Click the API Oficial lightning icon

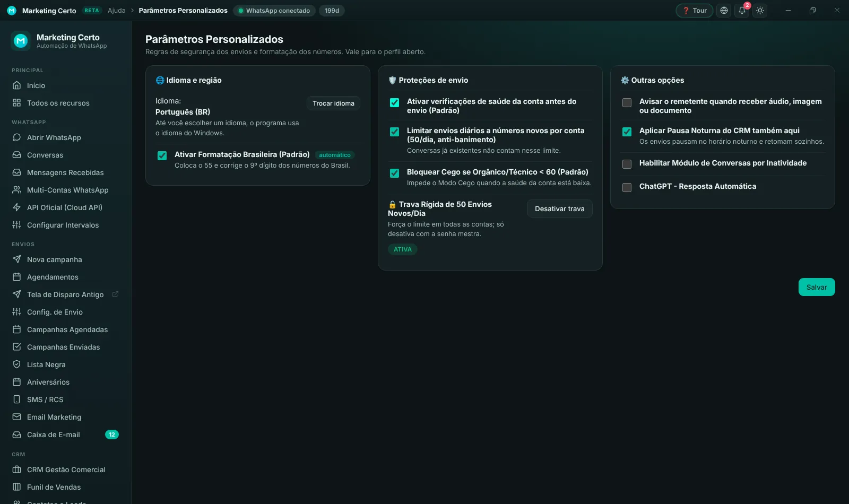coord(16,207)
